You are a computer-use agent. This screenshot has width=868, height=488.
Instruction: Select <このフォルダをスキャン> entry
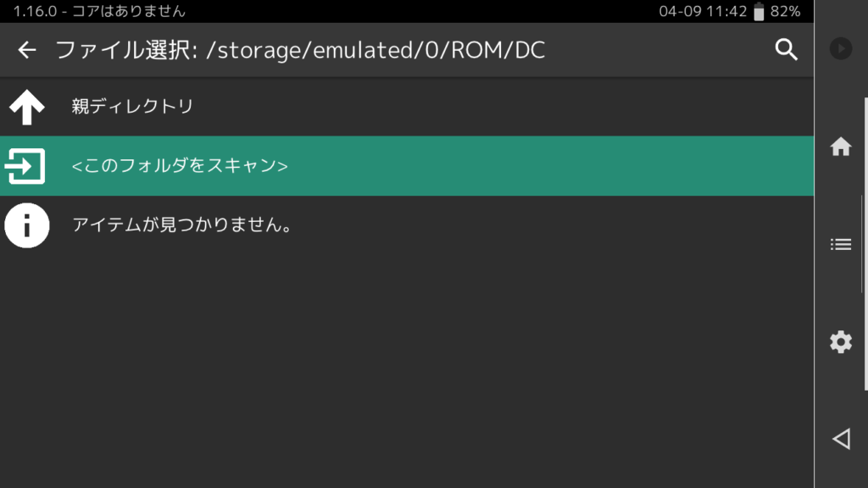[x=407, y=165]
